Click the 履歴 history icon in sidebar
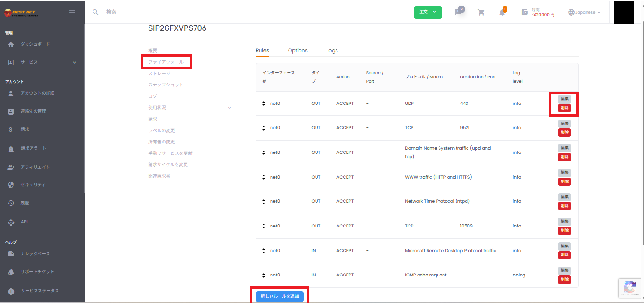Screen dimensions: 644x303 pos(11,203)
